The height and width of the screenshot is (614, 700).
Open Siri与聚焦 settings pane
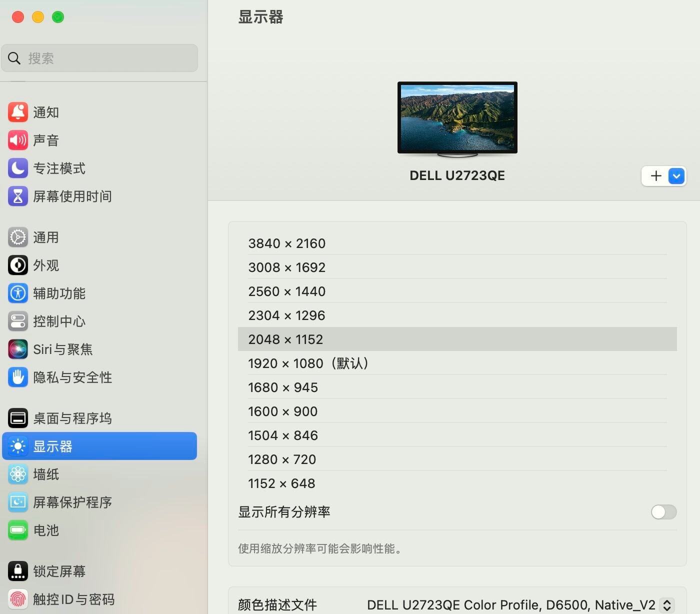(99, 349)
